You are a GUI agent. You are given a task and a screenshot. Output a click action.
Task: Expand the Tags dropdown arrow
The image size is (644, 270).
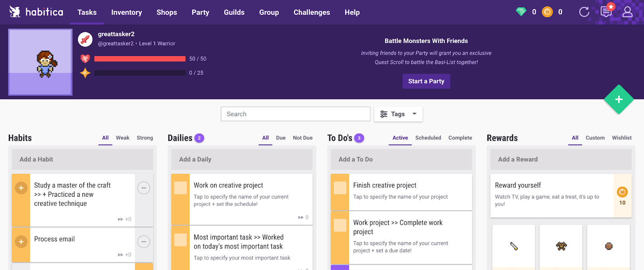tap(415, 114)
